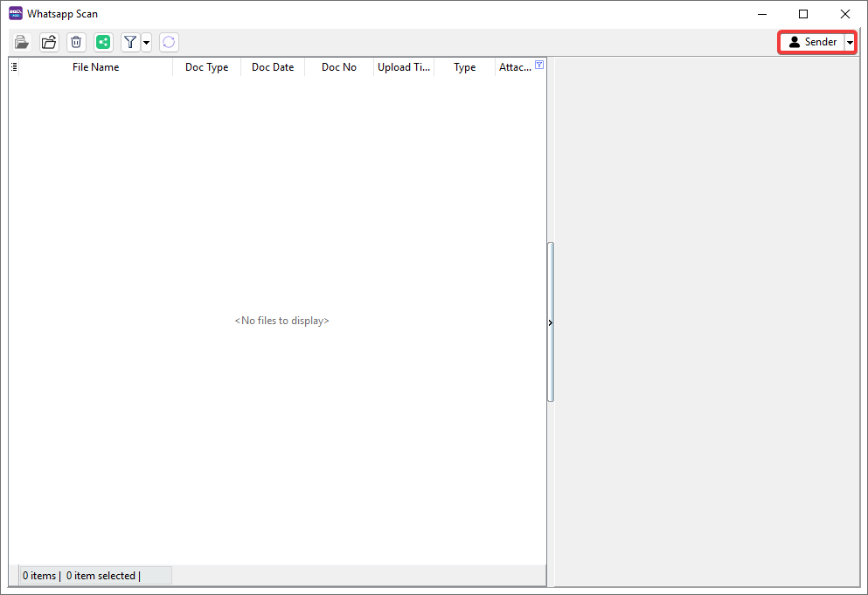Screen dimensions: 868x595
Task: Click the open folder toolbar icon
Action: pyautogui.click(x=49, y=42)
